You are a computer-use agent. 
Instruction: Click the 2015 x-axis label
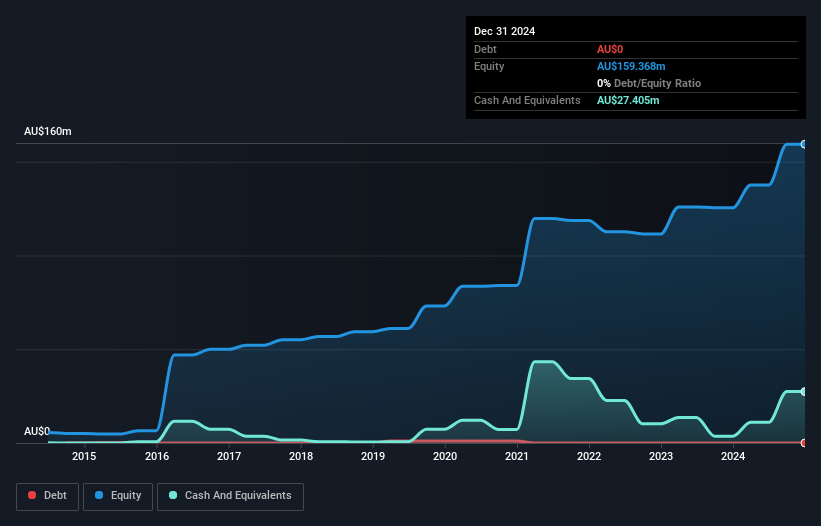[x=84, y=456]
